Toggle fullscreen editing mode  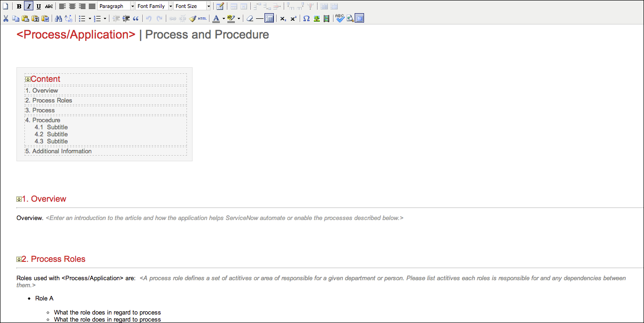tap(359, 18)
